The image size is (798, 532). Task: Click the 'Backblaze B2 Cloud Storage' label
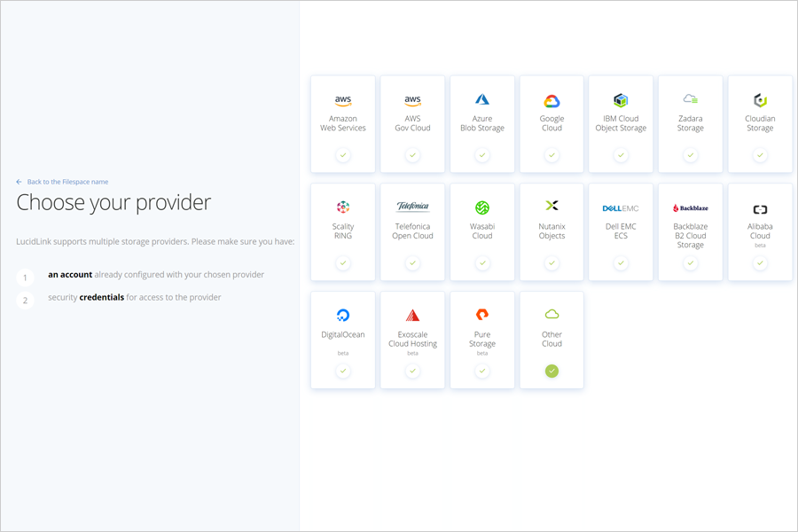click(691, 236)
